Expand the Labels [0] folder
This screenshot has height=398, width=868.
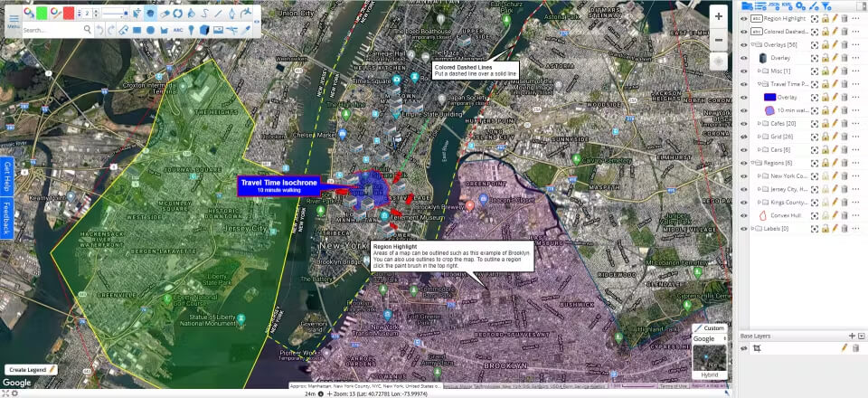tap(753, 229)
